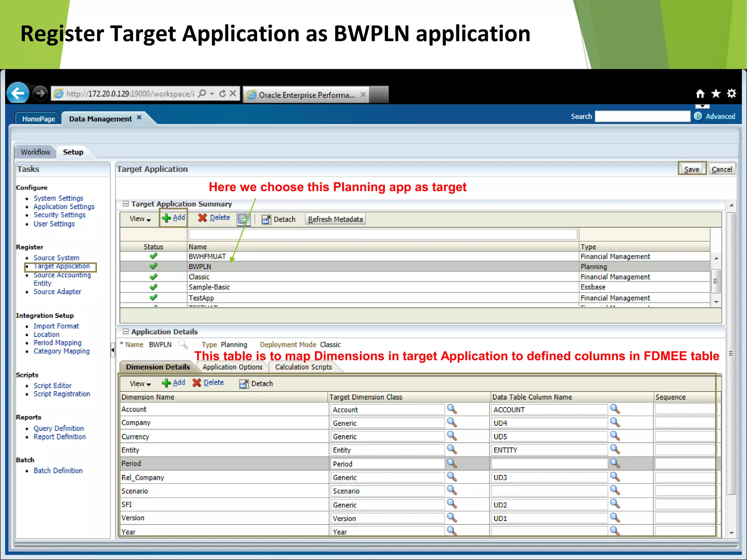
Task: Open the View dropdown in Target Application Summary
Action: pos(140,219)
